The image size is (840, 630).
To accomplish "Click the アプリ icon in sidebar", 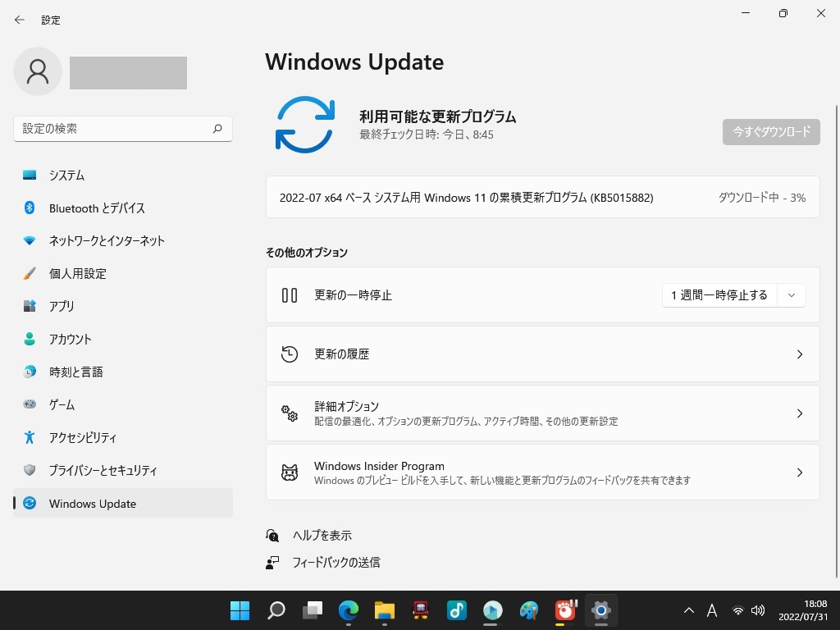I will click(x=30, y=306).
